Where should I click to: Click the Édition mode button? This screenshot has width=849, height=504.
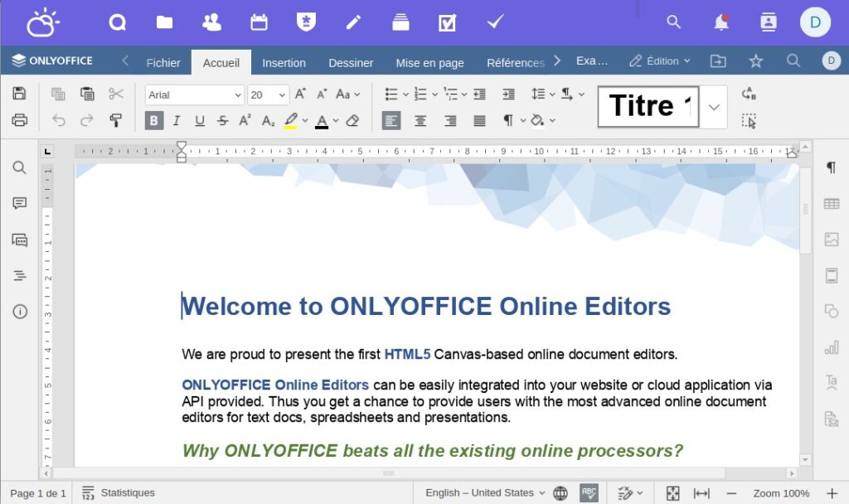(659, 61)
